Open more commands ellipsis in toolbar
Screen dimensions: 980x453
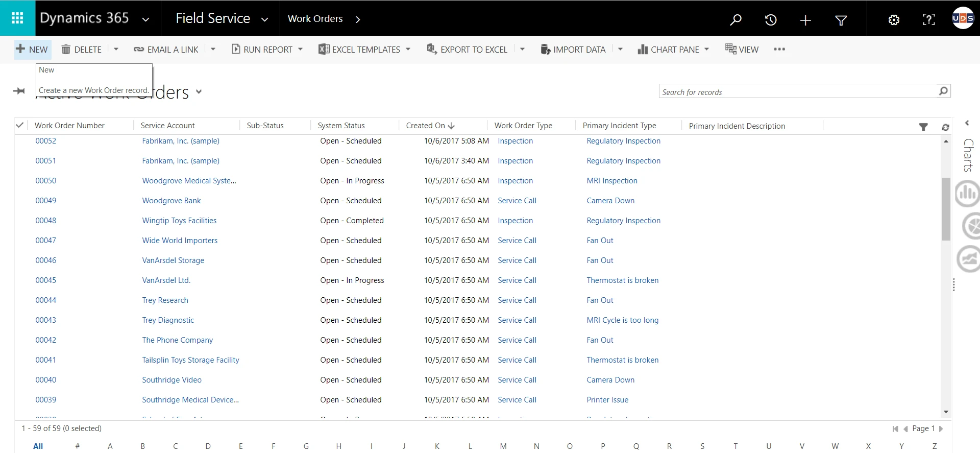[779, 50]
